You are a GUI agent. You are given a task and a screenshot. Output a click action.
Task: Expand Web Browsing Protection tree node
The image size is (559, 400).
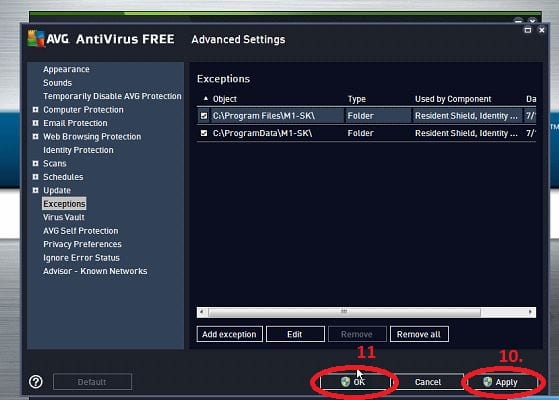[35, 137]
